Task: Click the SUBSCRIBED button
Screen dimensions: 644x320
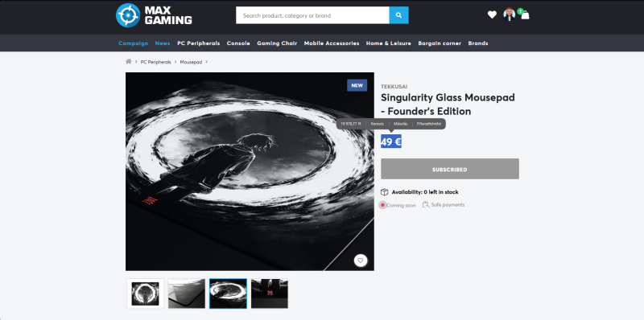Action: [450, 169]
